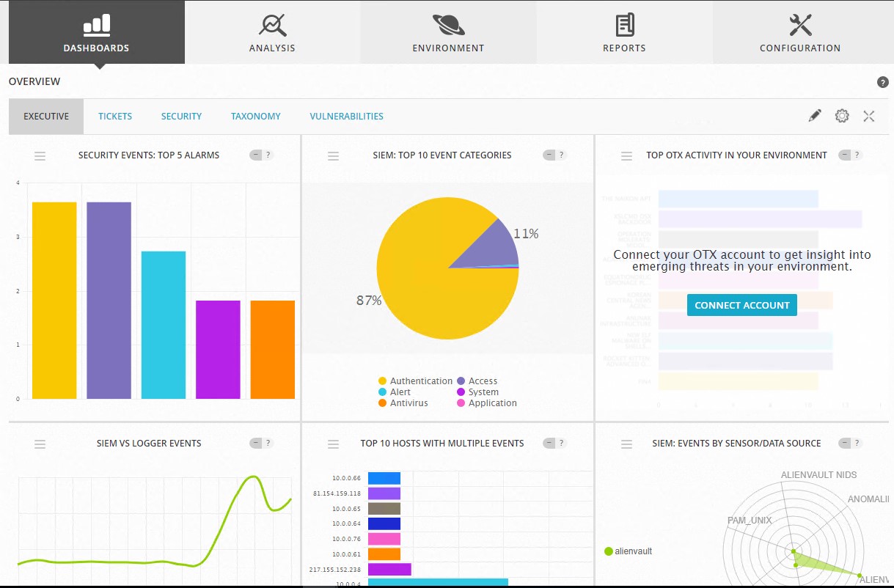Click the magenta bar in Top 5 Alarms
The image size is (894, 588).
218,350
